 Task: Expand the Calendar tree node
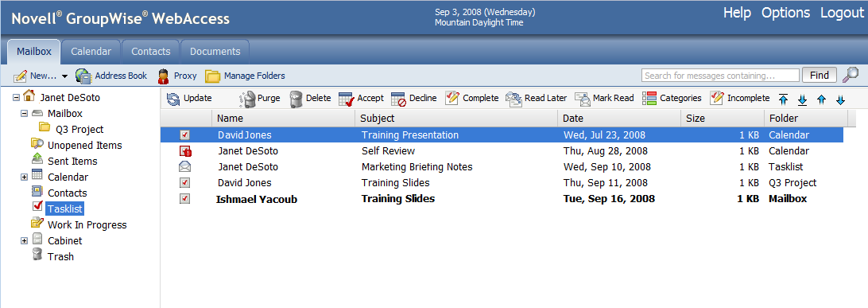pos(24,177)
